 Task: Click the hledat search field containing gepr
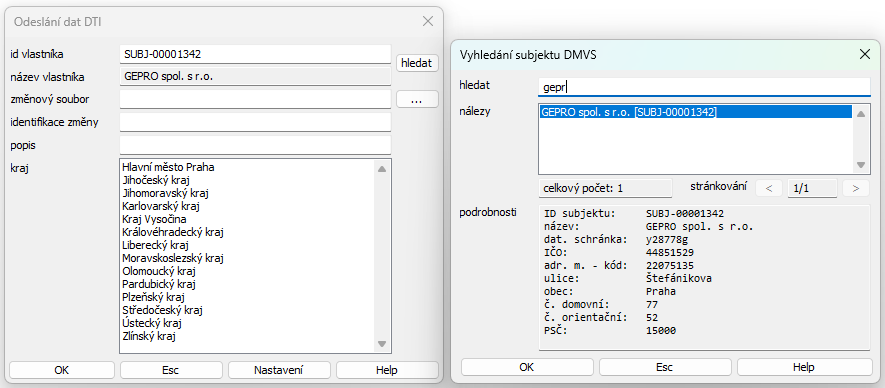click(704, 86)
